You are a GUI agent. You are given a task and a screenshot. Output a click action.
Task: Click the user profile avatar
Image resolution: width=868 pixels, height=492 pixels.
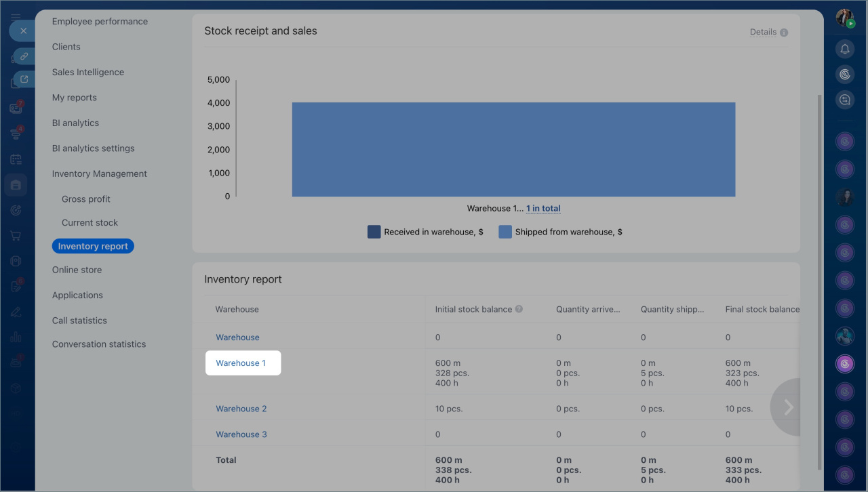845,18
